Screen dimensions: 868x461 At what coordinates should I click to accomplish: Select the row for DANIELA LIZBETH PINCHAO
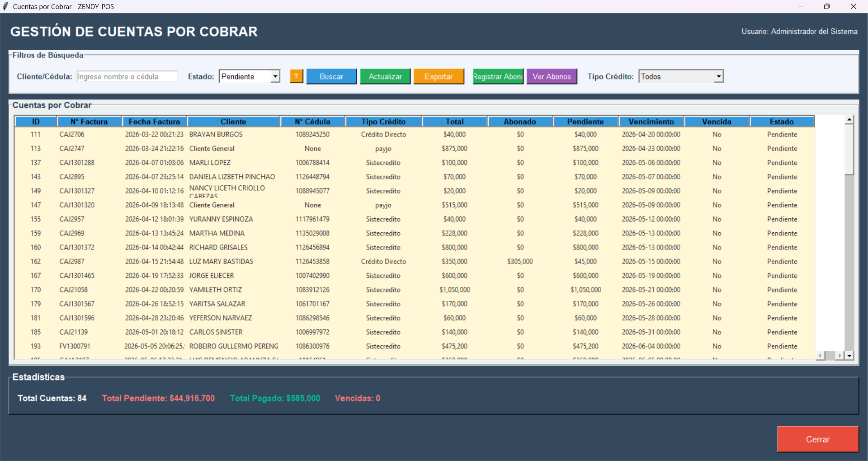point(415,177)
